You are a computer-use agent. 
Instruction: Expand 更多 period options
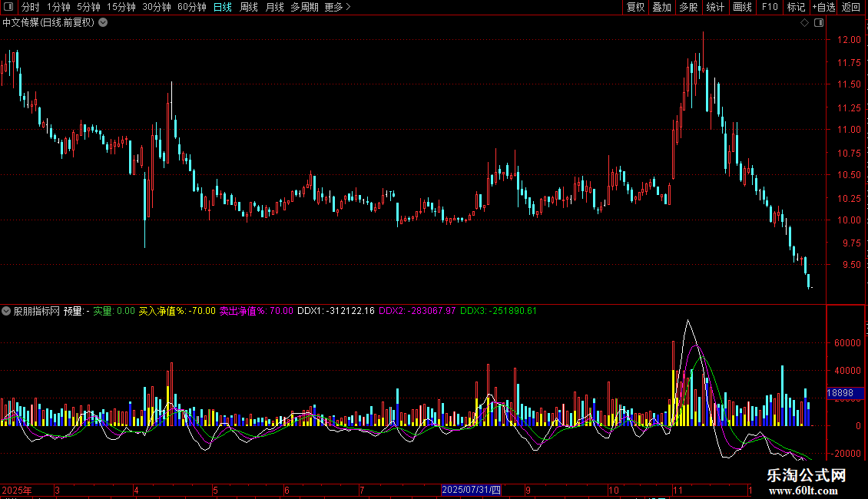(x=337, y=7)
